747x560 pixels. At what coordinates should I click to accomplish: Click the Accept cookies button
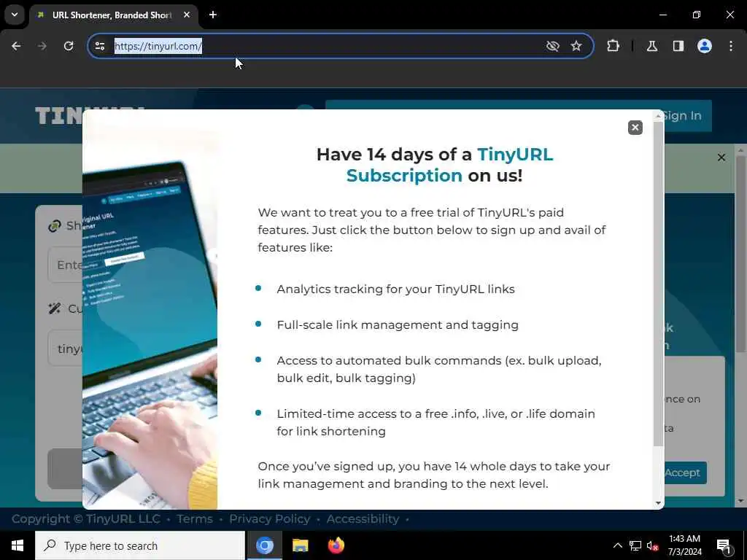tap(683, 472)
